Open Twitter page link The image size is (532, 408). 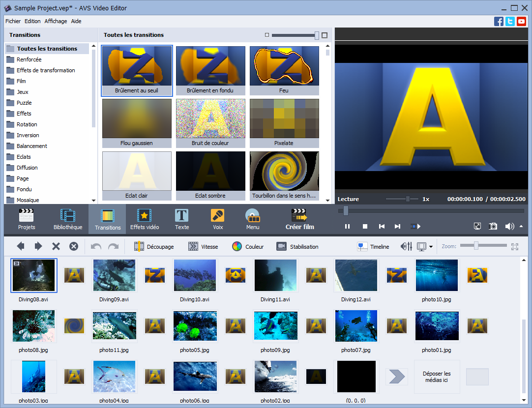pos(510,21)
